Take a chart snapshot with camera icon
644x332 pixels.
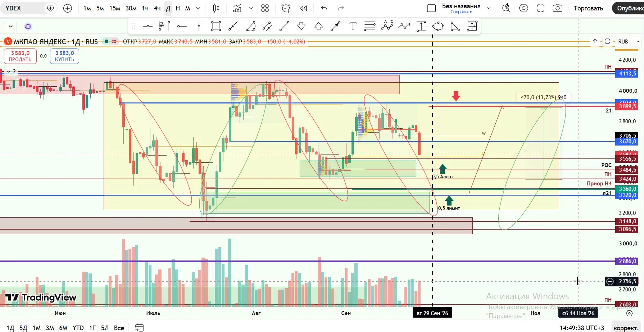coord(557,8)
